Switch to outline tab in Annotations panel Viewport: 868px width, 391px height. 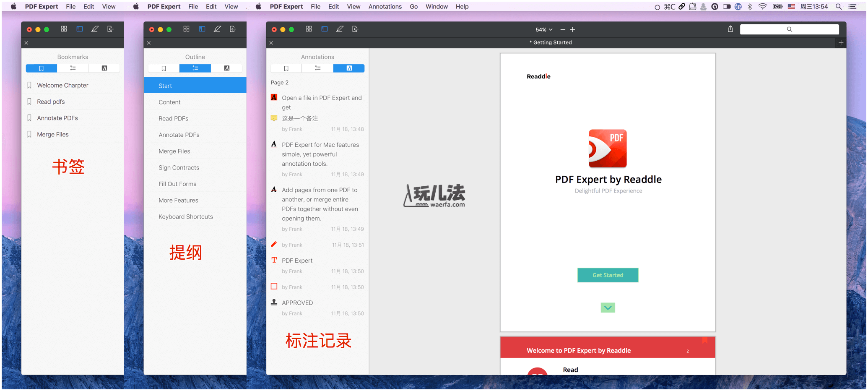pyautogui.click(x=318, y=68)
